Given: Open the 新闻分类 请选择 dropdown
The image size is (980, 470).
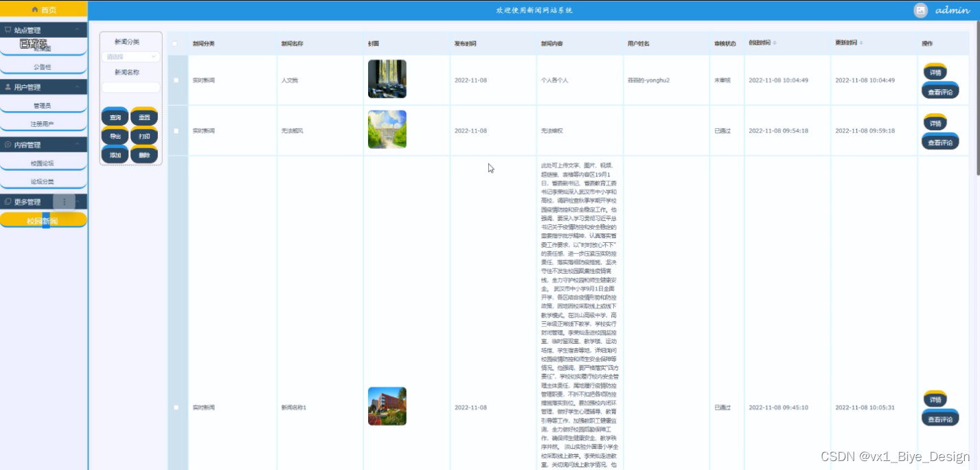Looking at the screenshot, I should point(130,57).
